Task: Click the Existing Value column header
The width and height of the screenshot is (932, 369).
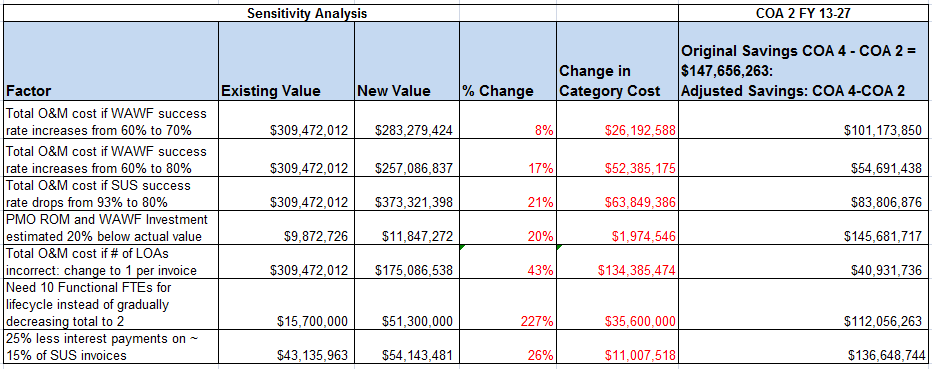Action: click(x=287, y=62)
